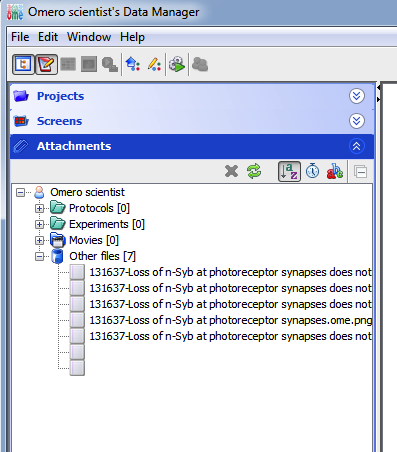Toggle the metadata editor button in toolbar
The width and height of the screenshot is (397, 452).
(46, 64)
